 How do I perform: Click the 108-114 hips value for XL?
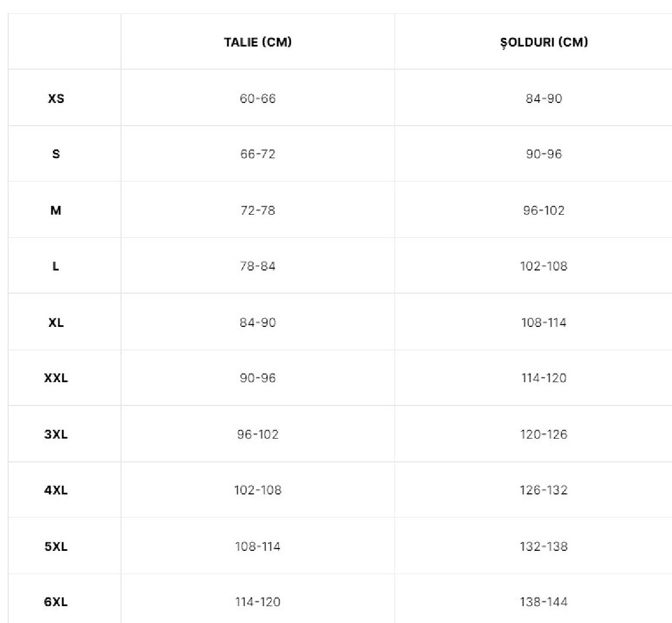pyautogui.click(x=544, y=322)
